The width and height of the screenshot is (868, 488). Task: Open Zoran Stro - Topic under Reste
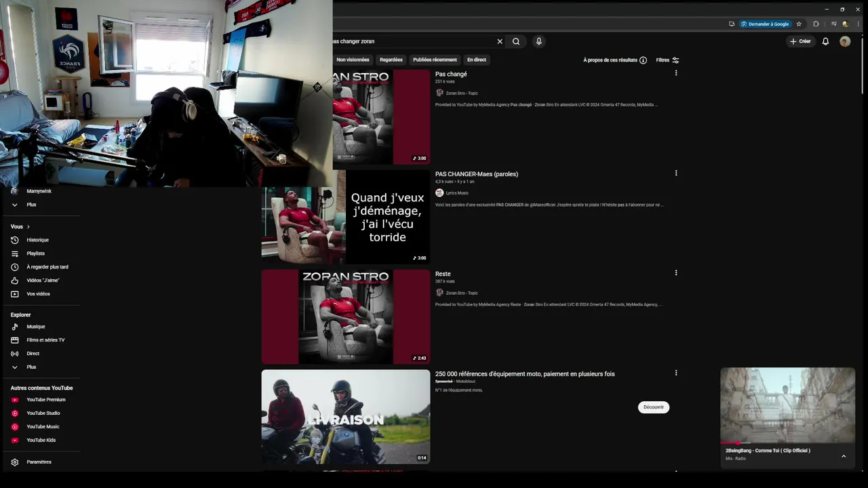click(462, 293)
